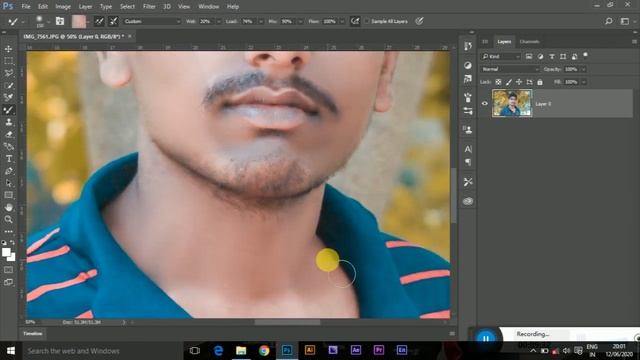The height and width of the screenshot is (360, 640).
Task: Open the Select menu
Action: pos(127,7)
